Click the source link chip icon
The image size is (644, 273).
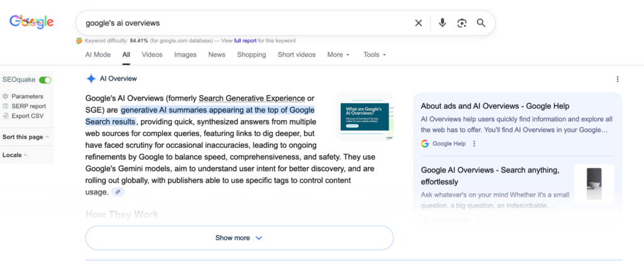(x=118, y=192)
